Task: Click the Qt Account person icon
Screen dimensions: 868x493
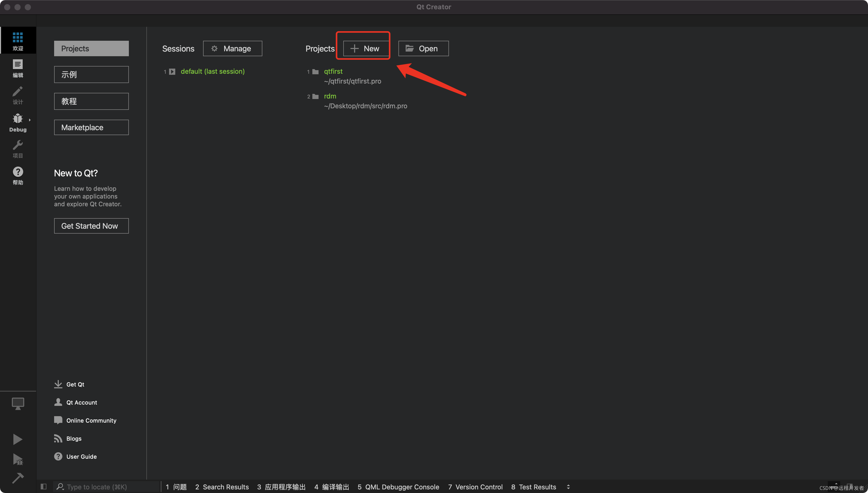Action: [x=58, y=402]
